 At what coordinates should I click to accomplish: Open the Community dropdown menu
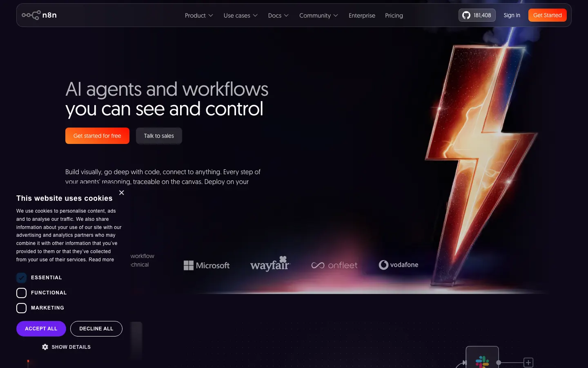[318, 16]
